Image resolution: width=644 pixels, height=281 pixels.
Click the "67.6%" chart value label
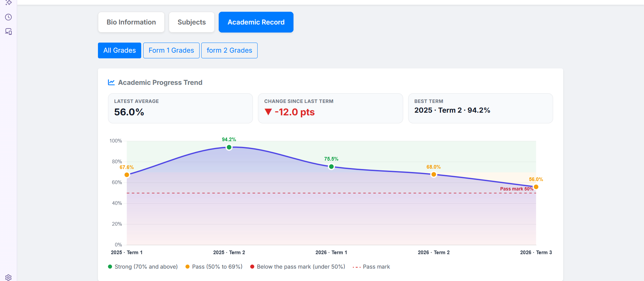(x=127, y=167)
